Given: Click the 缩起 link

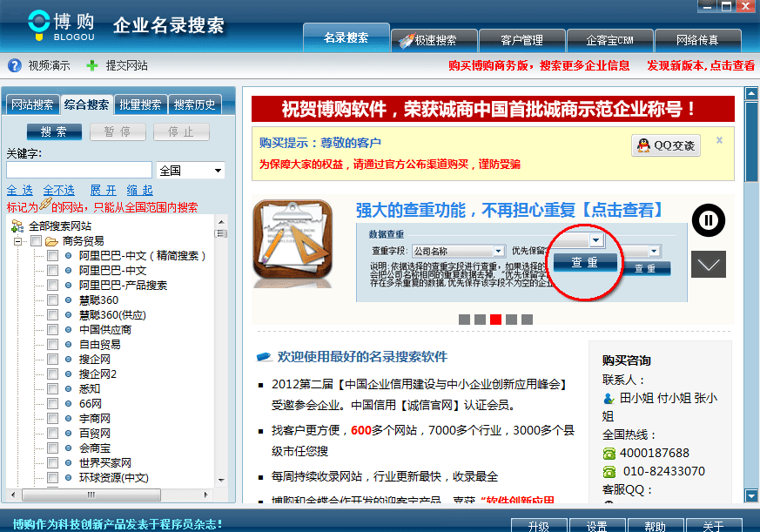Looking at the screenshot, I should (x=139, y=190).
